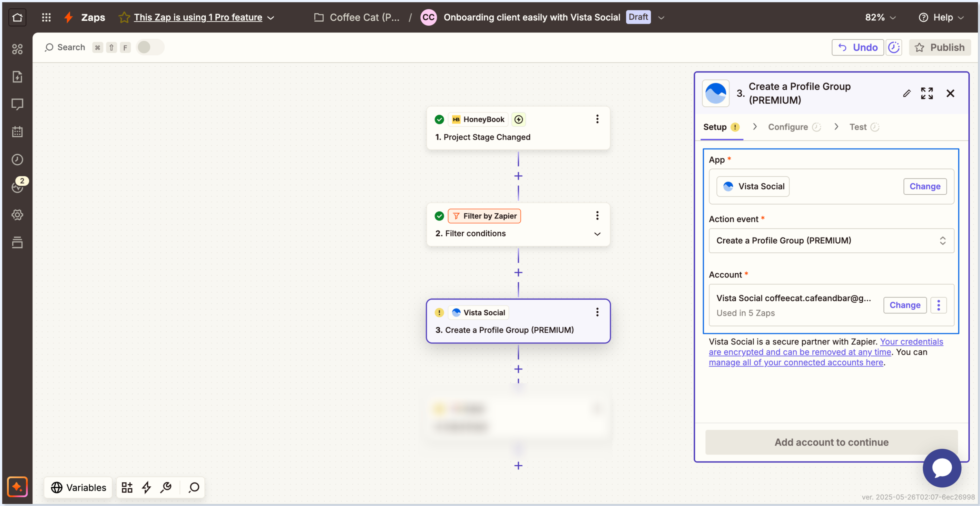Expand the step panel to full screen
This screenshot has width=980, height=506.
(x=927, y=93)
